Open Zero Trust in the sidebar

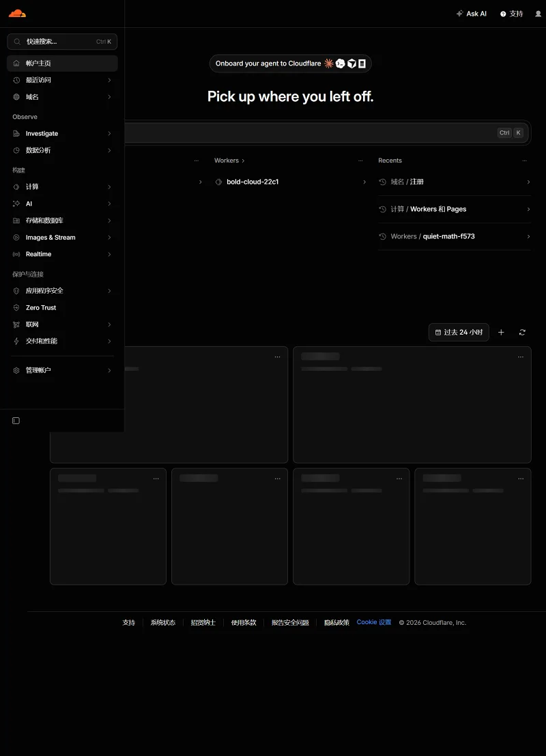(62, 307)
